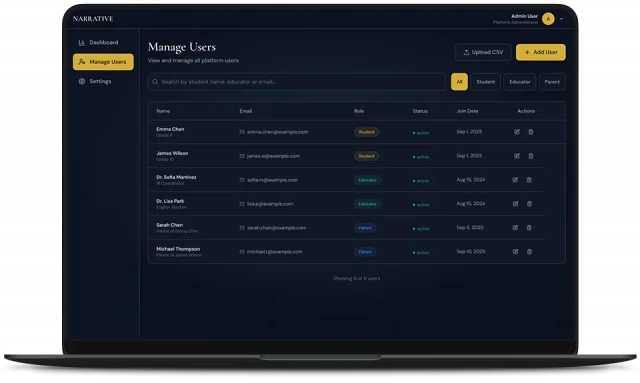This screenshot has width=640, height=383.
Task: Click the Admin User avatar
Action: point(548,19)
